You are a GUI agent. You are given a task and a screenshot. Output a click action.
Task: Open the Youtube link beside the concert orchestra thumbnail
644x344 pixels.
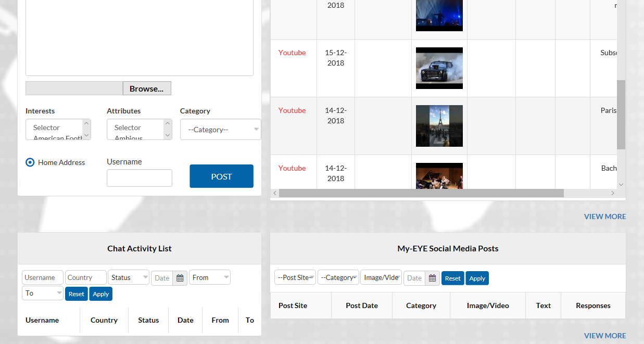click(292, 168)
